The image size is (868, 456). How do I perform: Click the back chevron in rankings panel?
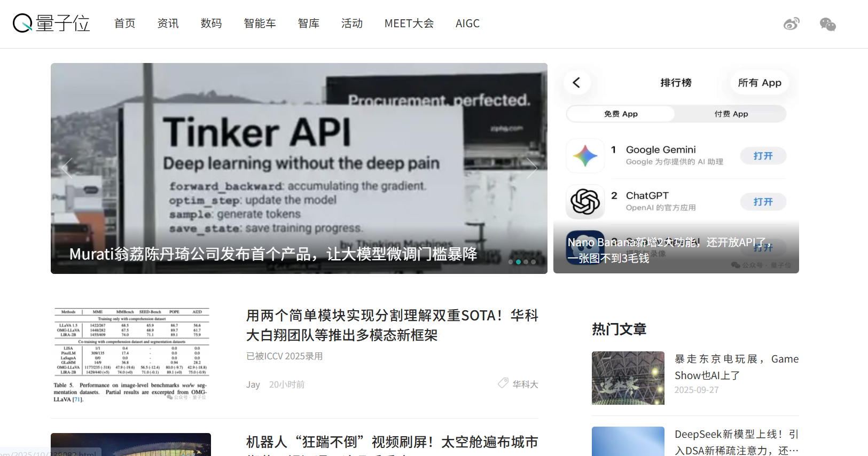pyautogui.click(x=577, y=83)
